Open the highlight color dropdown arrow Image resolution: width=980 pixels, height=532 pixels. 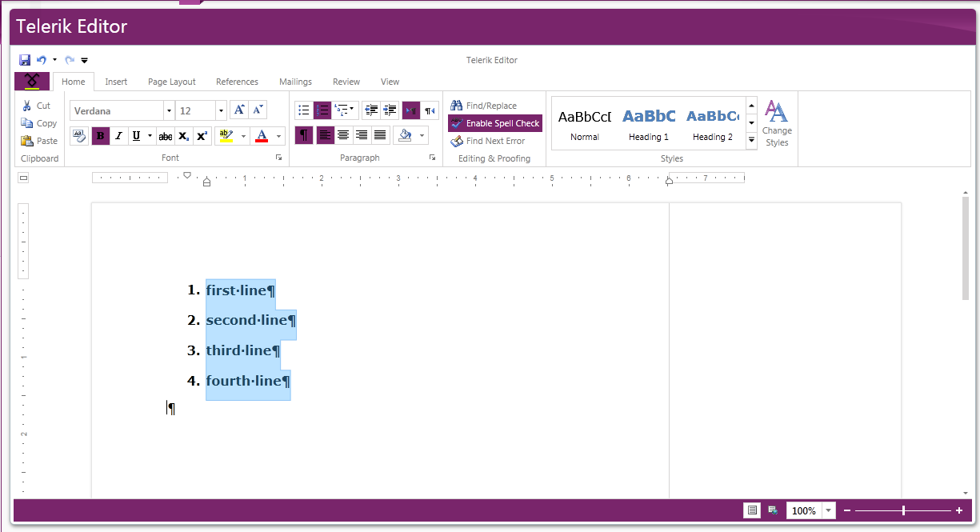click(x=243, y=135)
